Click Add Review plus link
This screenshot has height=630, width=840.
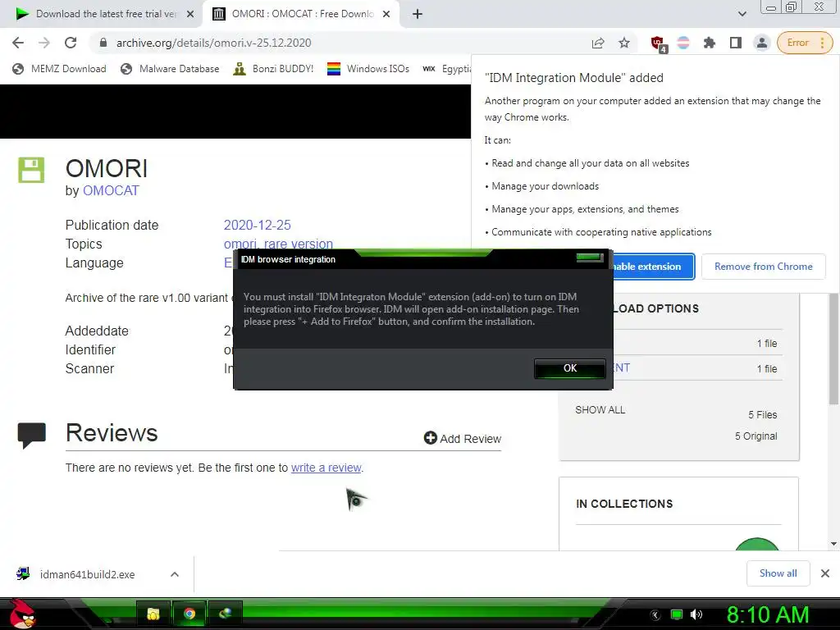[463, 438]
